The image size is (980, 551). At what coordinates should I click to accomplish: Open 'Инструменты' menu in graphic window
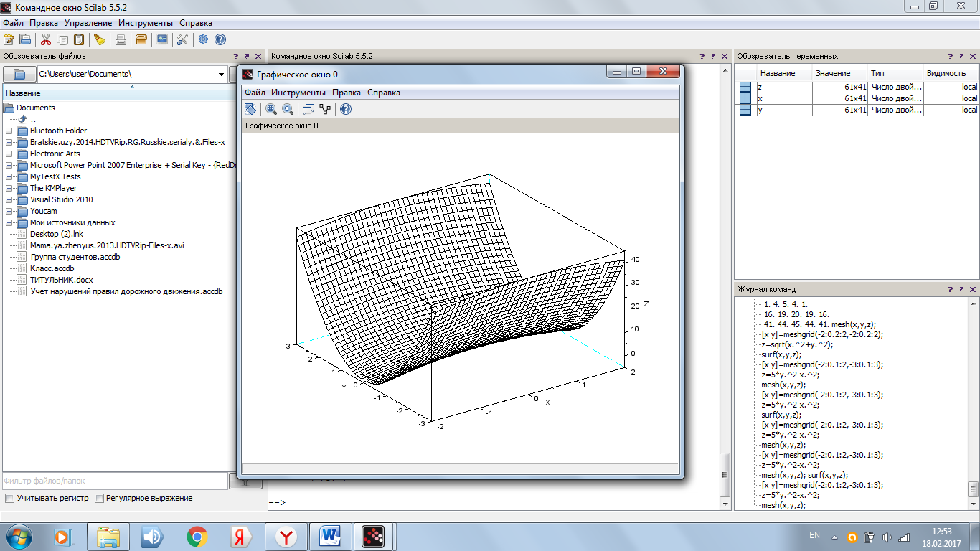298,93
